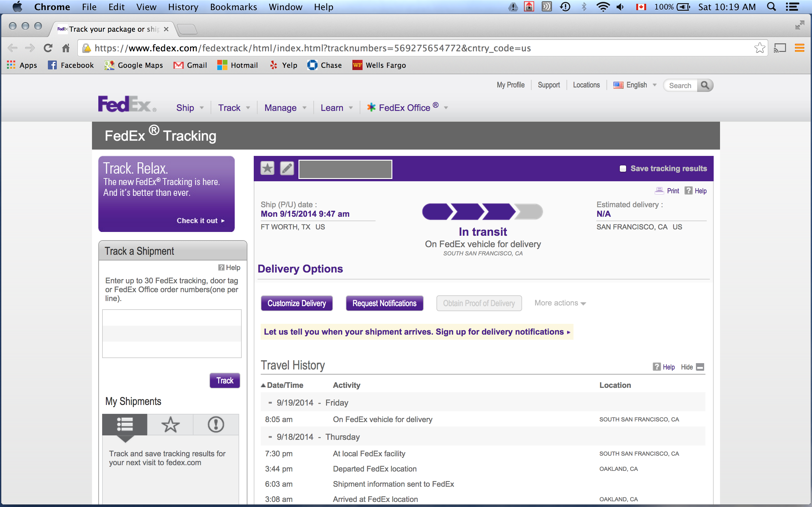Open the alert shipments tab icon
Image resolution: width=812 pixels, height=507 pixels.
pos(215,425)
